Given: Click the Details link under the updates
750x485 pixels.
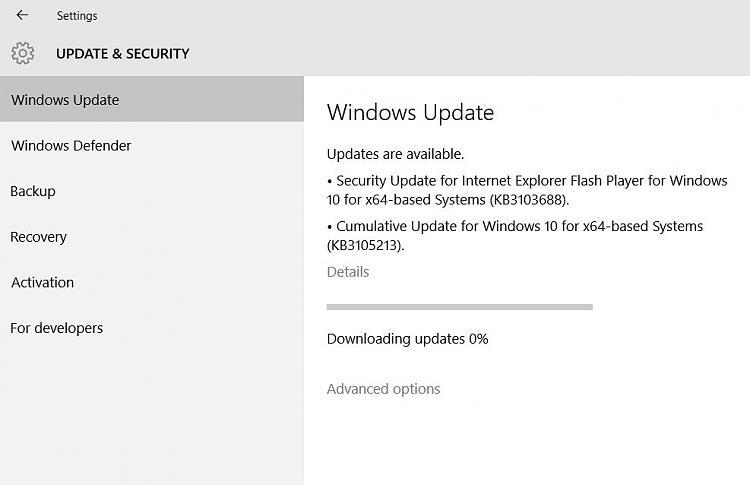Looking at the screenshot, I should [x=348, y=272].
